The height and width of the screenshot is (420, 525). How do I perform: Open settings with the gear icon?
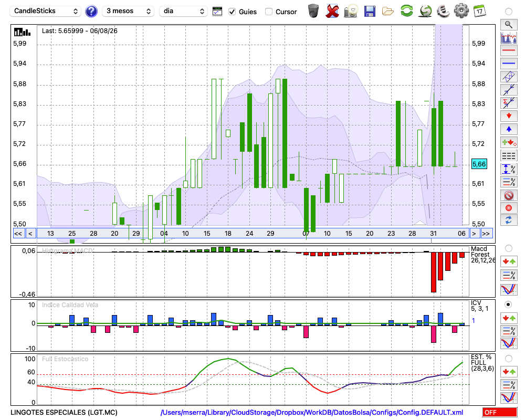click(461, 11)
